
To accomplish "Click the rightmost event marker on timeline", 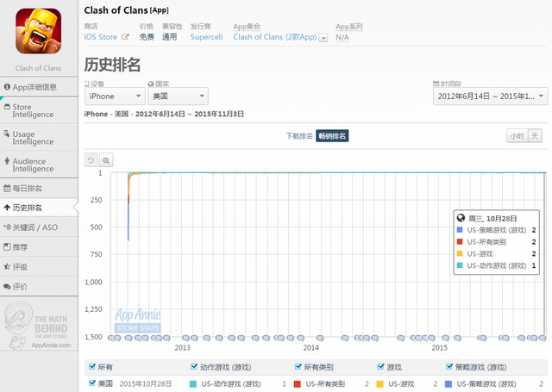I will [x=543, y=339].
